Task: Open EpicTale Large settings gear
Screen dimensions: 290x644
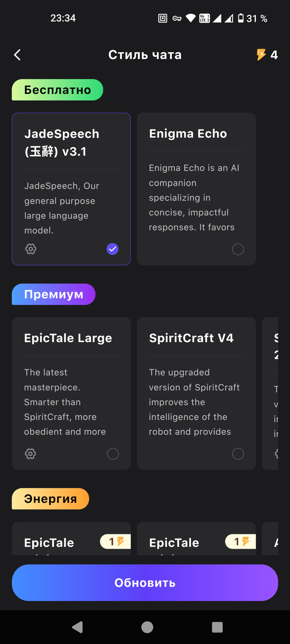Action: [31, 454]
